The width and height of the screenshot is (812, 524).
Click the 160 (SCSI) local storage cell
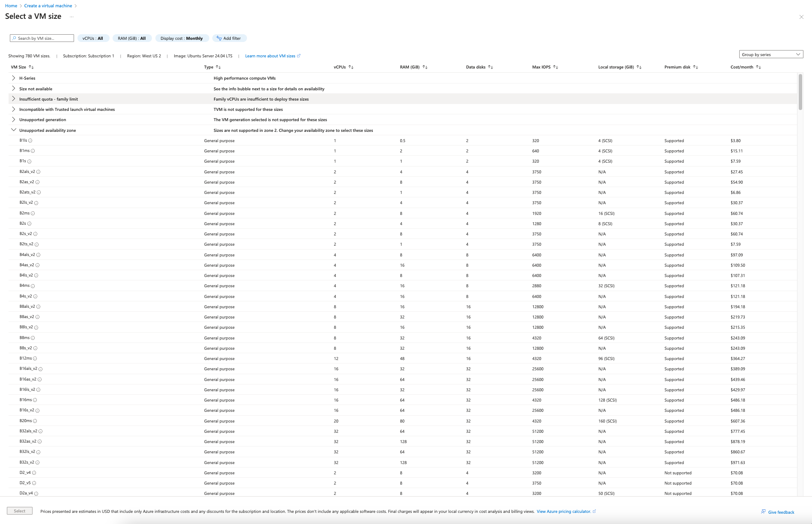607,421
